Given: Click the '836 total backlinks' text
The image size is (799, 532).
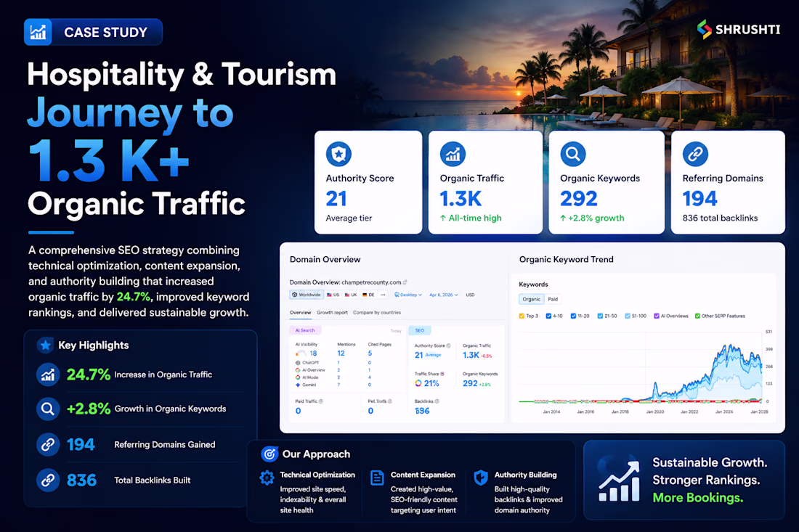Looking at the screenshot, I should 720,218.
